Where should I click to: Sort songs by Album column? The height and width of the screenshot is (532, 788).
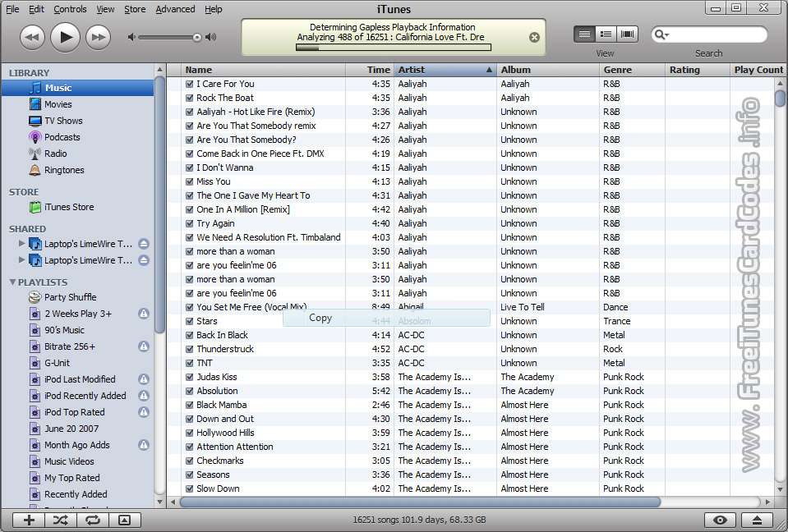[548, 70]
